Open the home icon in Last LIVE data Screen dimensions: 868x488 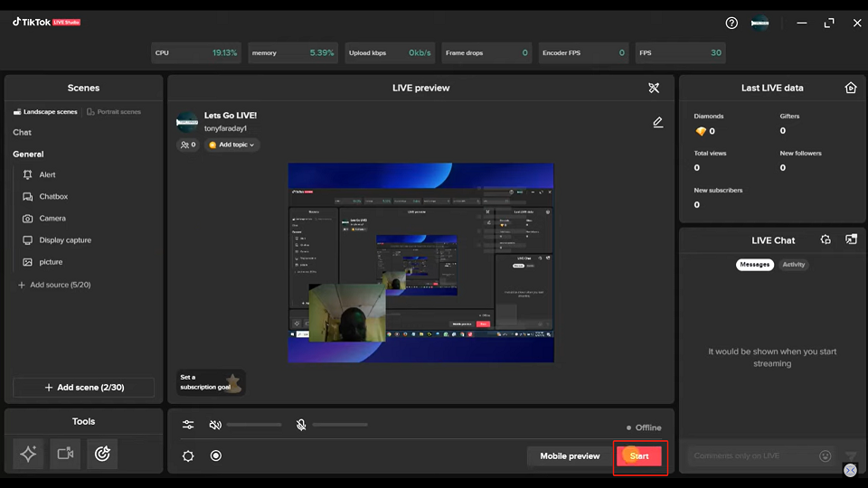[x=851, y=88]
